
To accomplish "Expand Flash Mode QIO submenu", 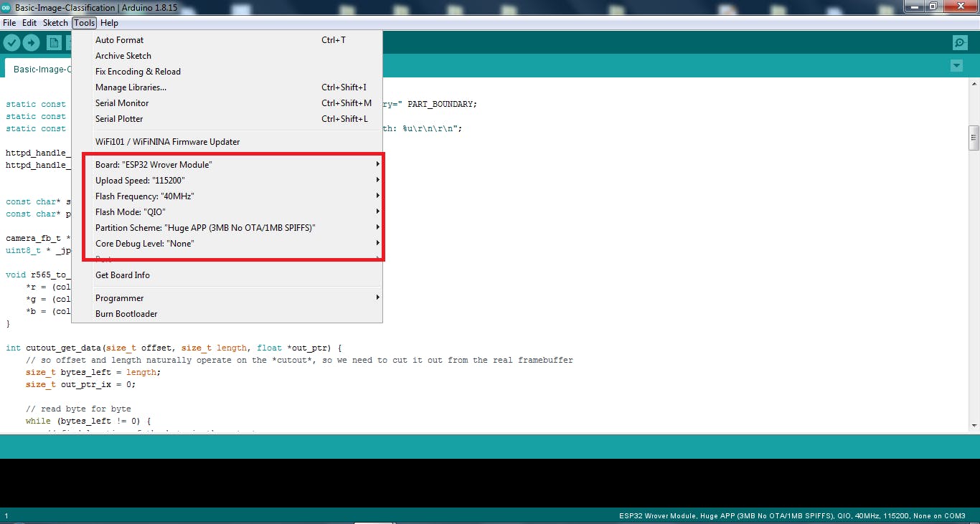I will (x=227, y=212).
